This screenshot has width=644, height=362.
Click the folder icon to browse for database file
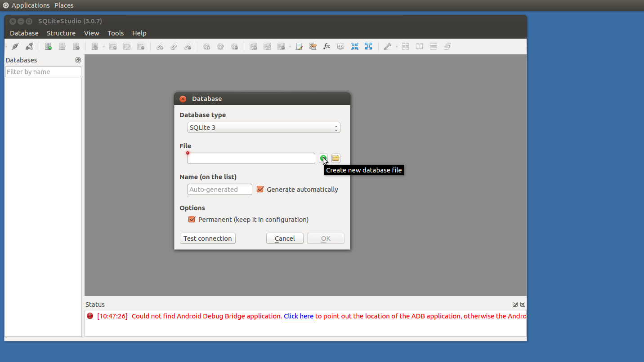[x=335, y=158]
